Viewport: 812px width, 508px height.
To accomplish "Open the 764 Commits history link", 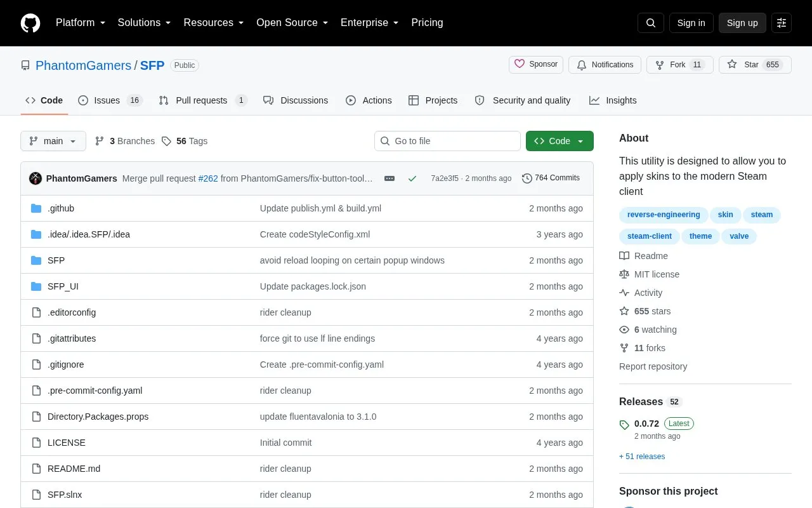I will point(551,178).
